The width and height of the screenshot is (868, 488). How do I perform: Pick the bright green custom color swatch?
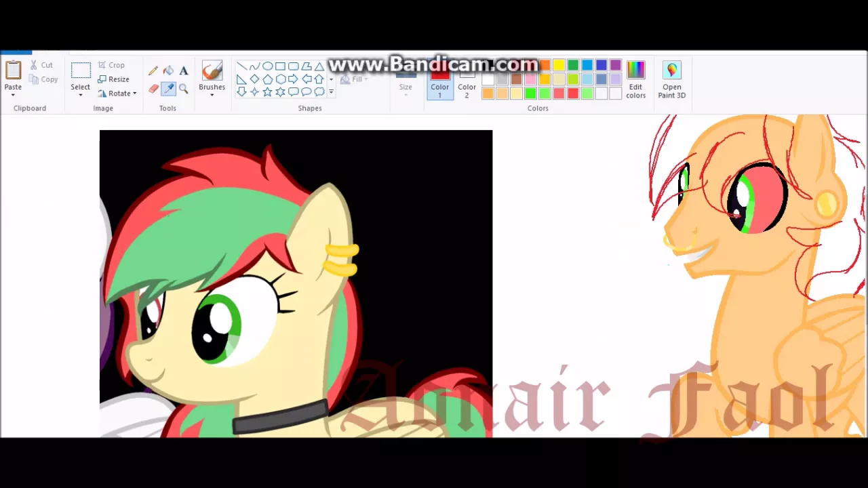[530, 94]
